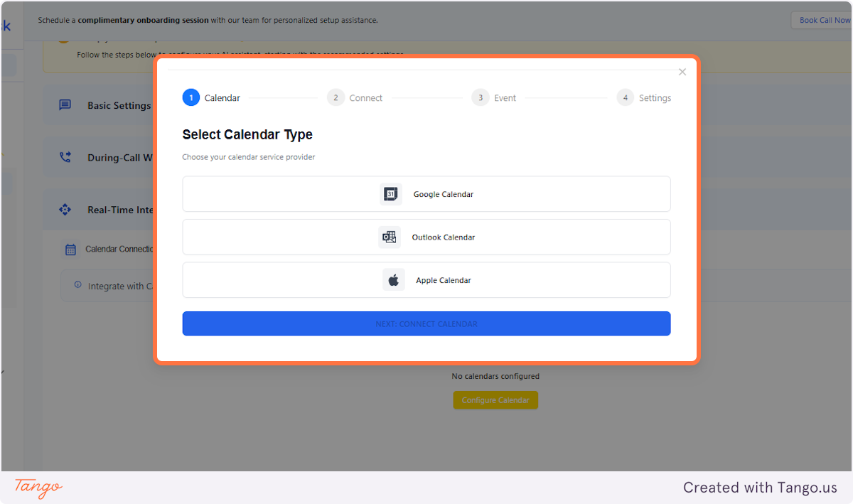Click Next: Connect Calendar button
This screenshot has height=504, width=853.
[426, 323]
